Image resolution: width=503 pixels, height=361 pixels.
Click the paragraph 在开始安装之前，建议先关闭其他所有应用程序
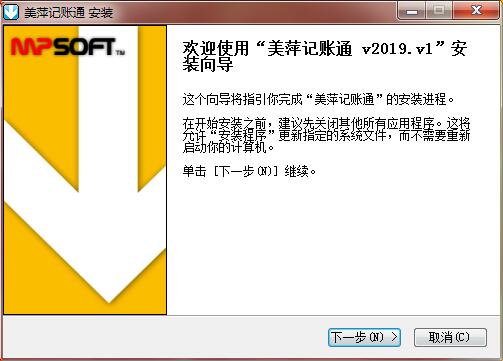coord(326,135)
